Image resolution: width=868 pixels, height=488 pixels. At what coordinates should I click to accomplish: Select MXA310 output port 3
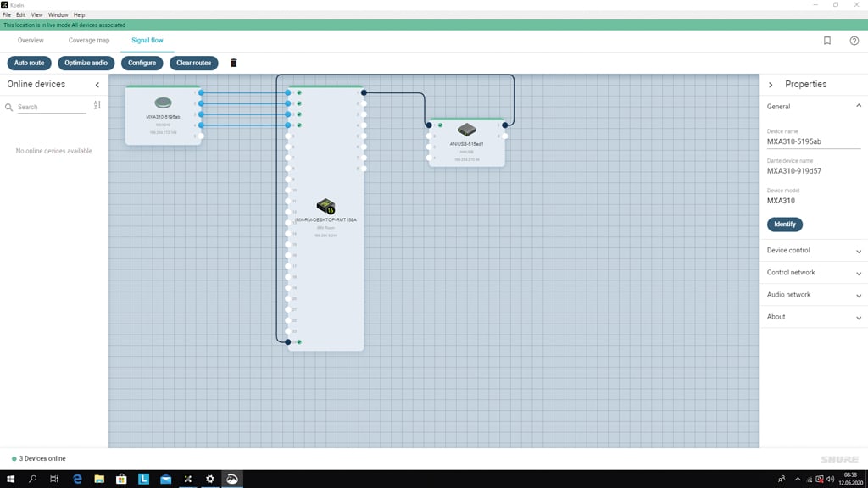[201, 114]
